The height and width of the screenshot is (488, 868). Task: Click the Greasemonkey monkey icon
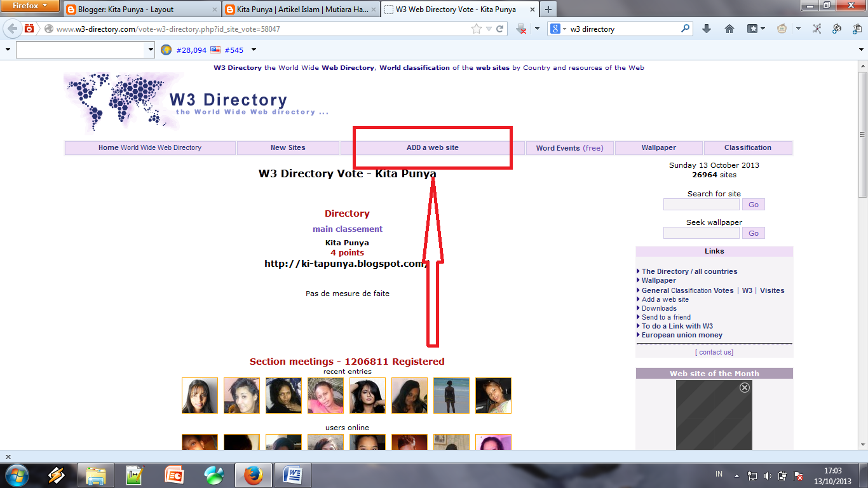(782, 29)
